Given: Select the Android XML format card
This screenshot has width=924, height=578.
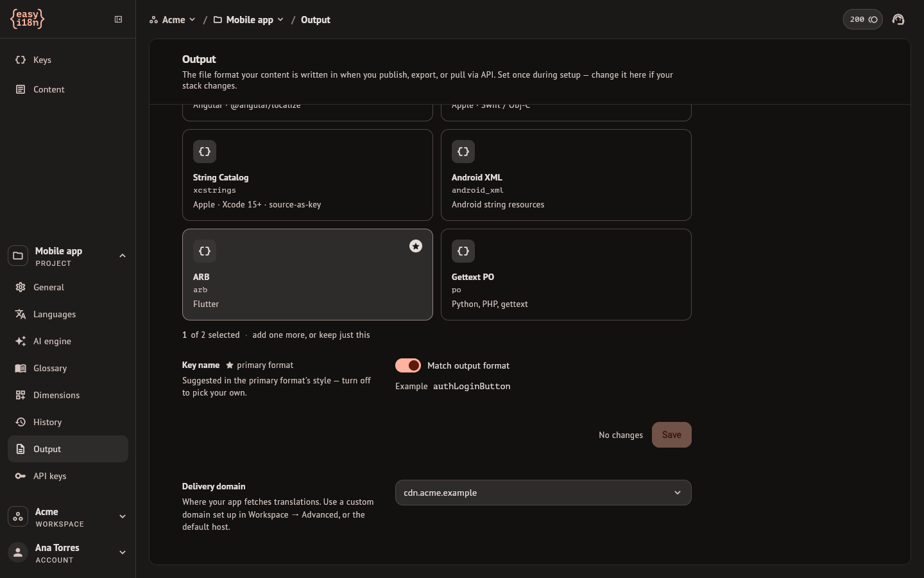Looking at the screenshot, I should click(566, 175).
